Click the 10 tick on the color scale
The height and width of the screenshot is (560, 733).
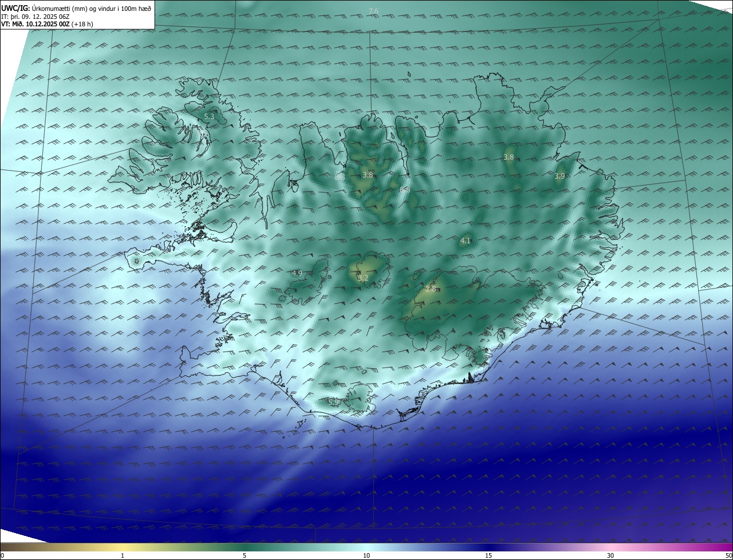point(366,555)
